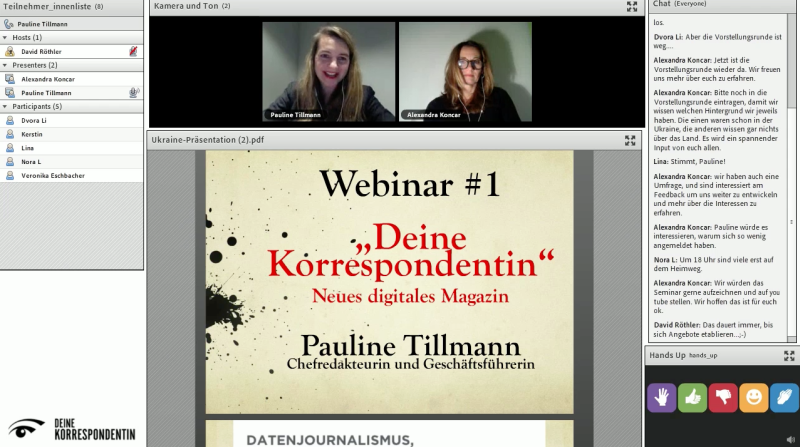Click participant icon next to Nora L
Screen dimensions: 800x447
pos(10,162)
